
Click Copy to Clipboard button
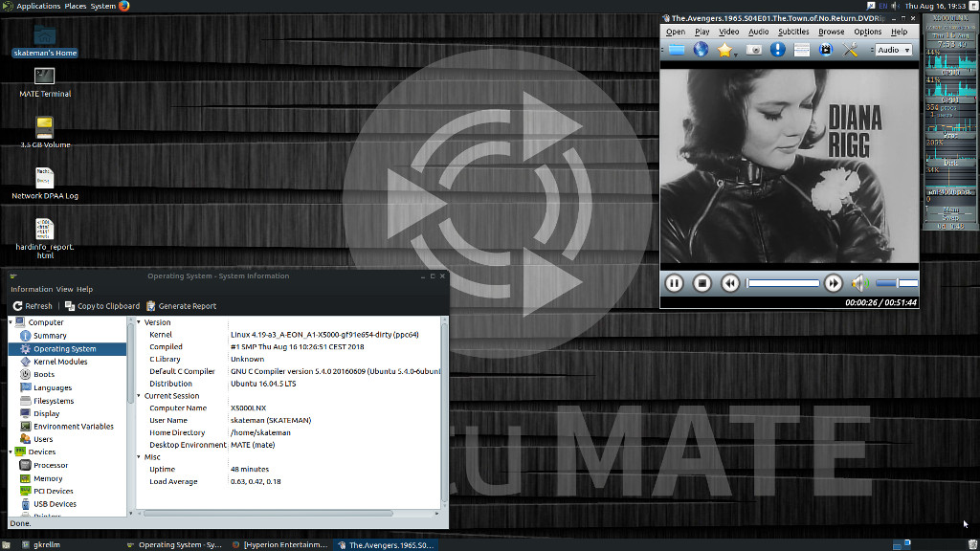click(102, 306)
